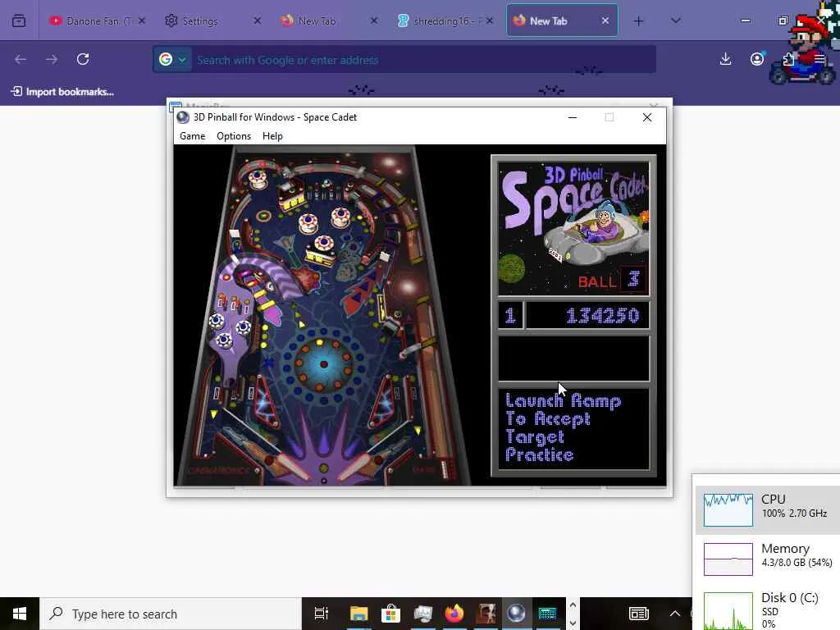Image resolution: width=840 pixels, height=630 pixels.
Task: Open the Help menu in 3D Pinball
Action: click(272, 136)
